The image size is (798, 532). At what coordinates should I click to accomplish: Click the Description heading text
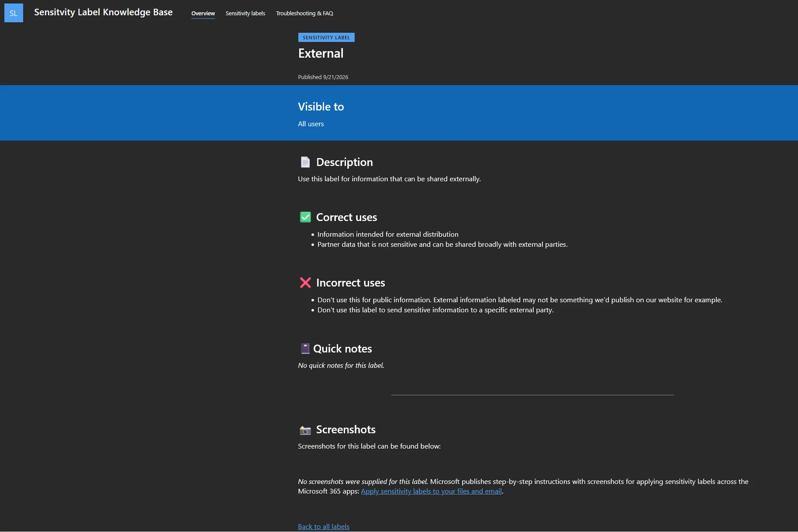pos(345,162)
